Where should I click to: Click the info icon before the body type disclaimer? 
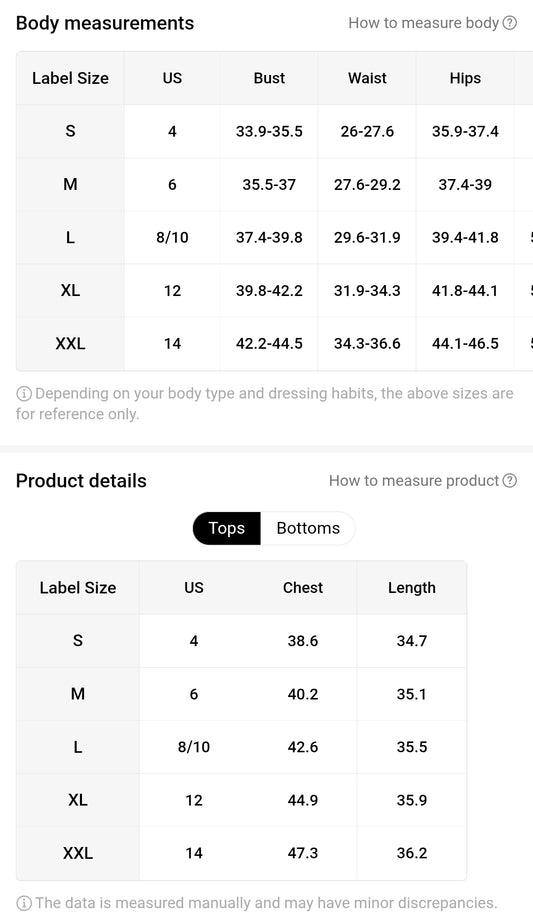click(23, 393)
